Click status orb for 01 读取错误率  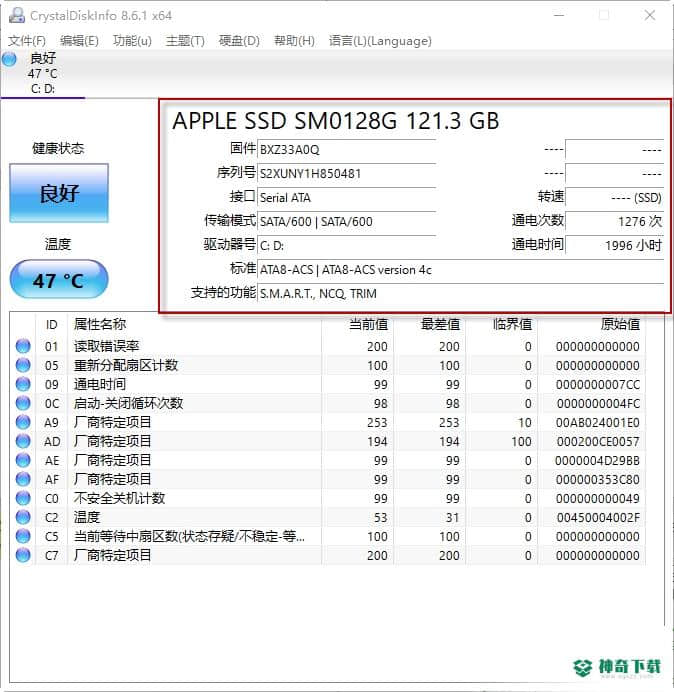click(x=23, y=346)
